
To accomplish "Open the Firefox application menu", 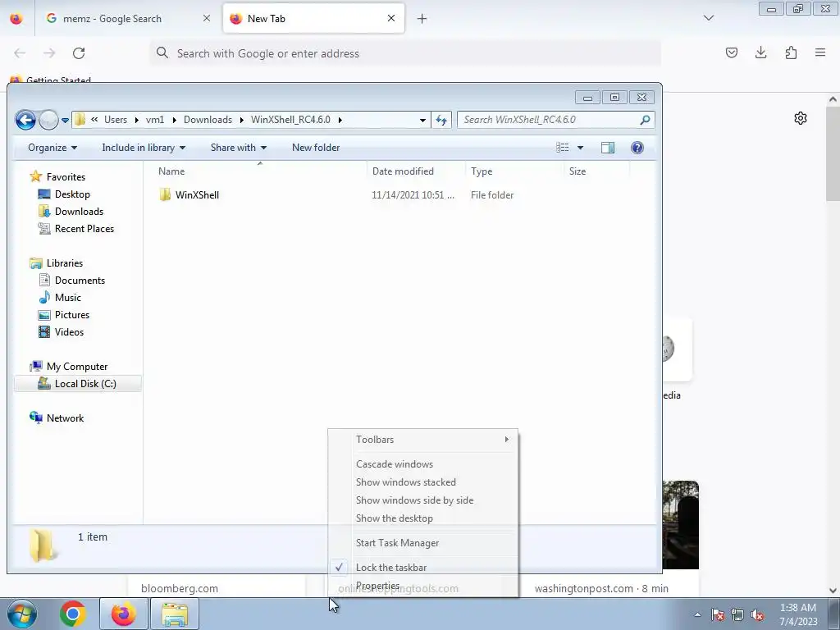I will [x=820, y=52].
